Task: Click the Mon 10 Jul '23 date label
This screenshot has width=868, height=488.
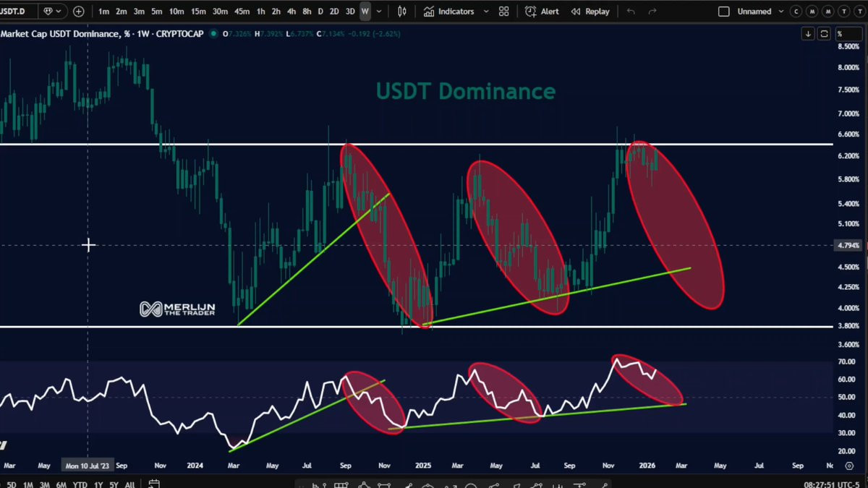Action: coord(88,466)
